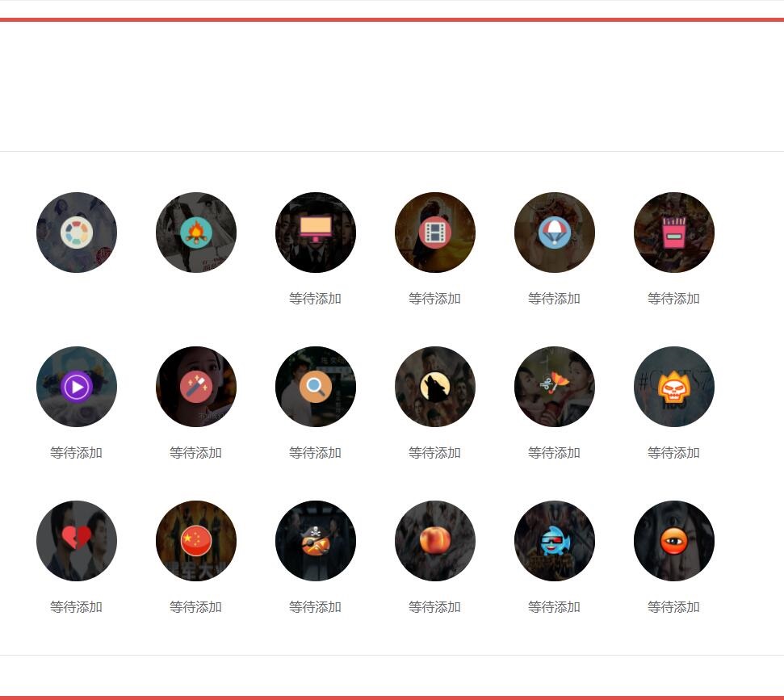This screenshot has width=784, height=700.
Task: Click the parachute icon circle
Action: click(x=555, y=233)
